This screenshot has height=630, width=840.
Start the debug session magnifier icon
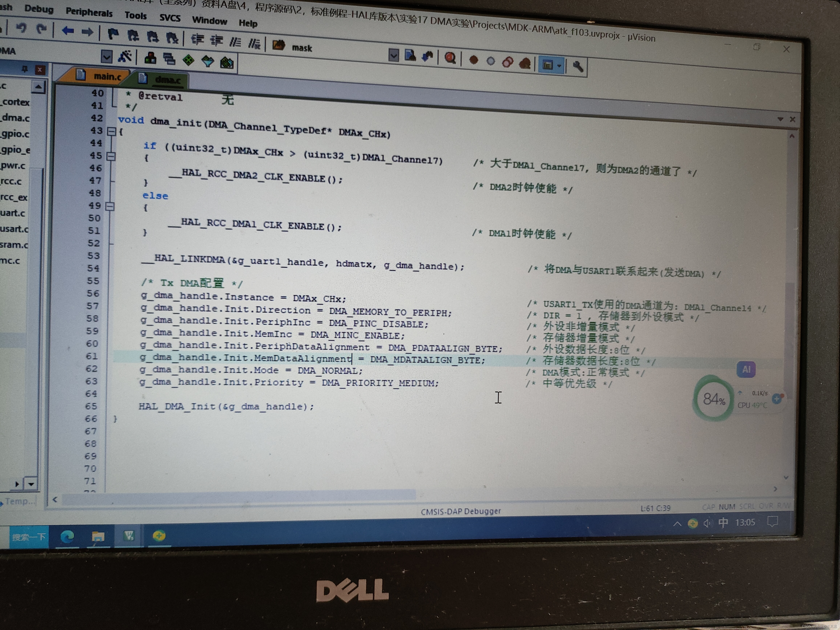point(450,58)
